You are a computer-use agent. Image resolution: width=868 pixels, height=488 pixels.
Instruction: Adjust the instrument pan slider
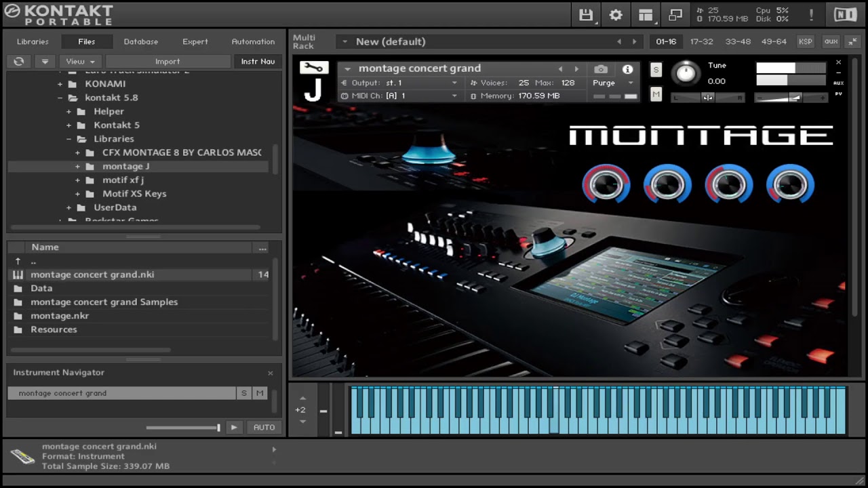click(708, 98)
